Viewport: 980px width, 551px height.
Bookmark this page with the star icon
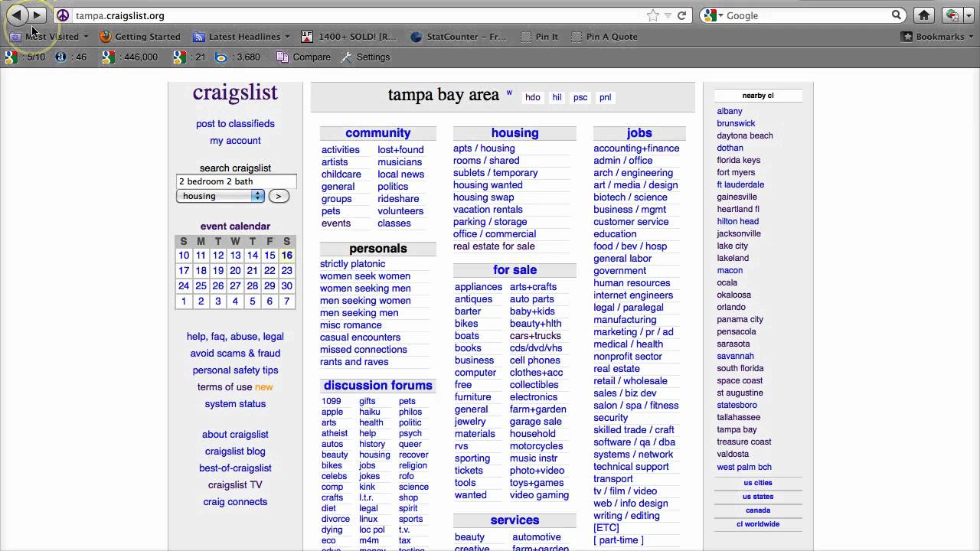pos(652,15)
